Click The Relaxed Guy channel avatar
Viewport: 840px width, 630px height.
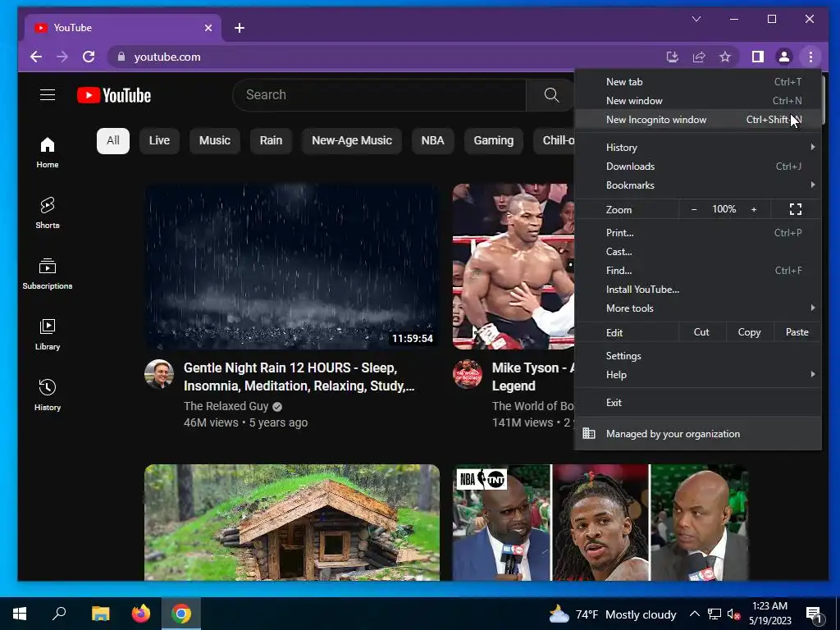159,374
